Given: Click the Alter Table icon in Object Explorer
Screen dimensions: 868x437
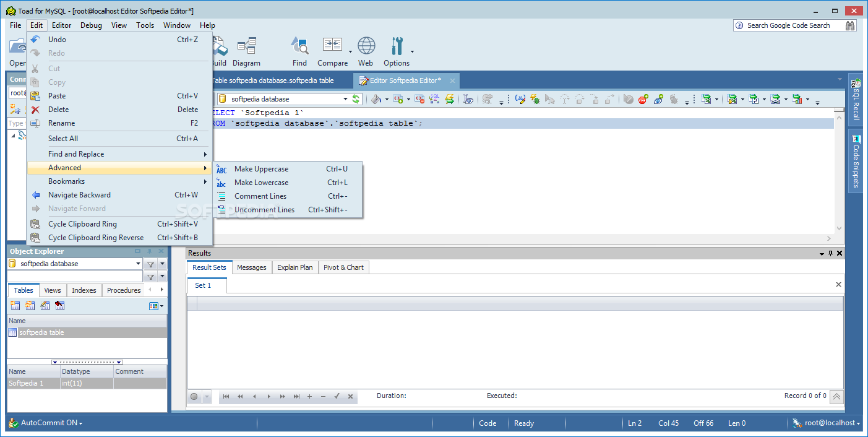Looking at the screenshot, I should (45, 306).
